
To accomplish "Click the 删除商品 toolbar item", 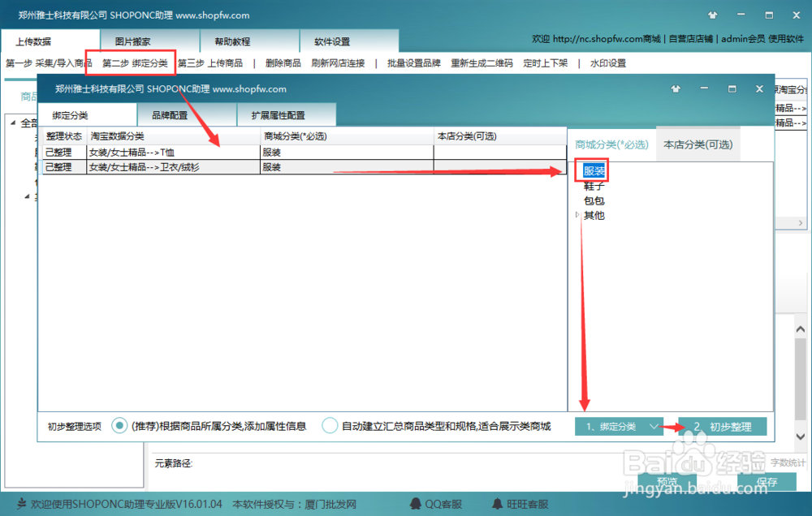I will (x=283, y=63).
